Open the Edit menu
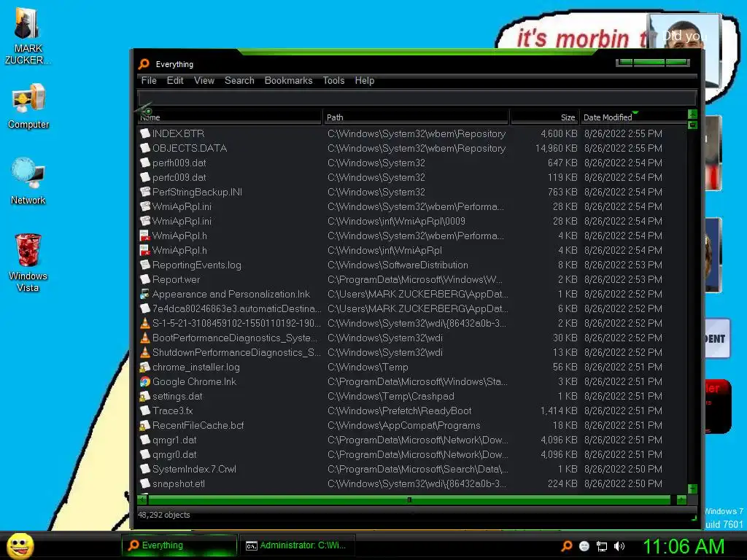 [175, 80]
